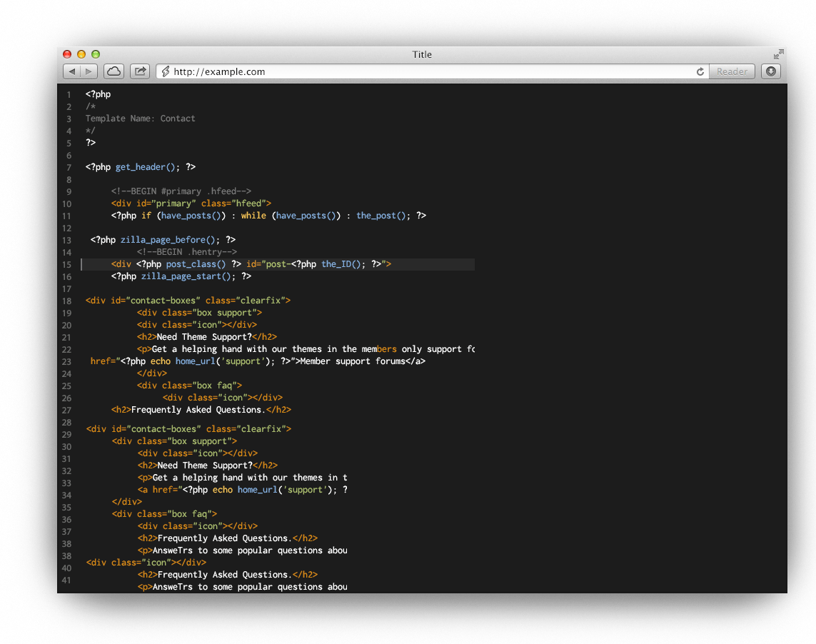Viewport: 816px width, 644px height.
Task: Reload the page using the refresh icon
Action: click(700, 71)
